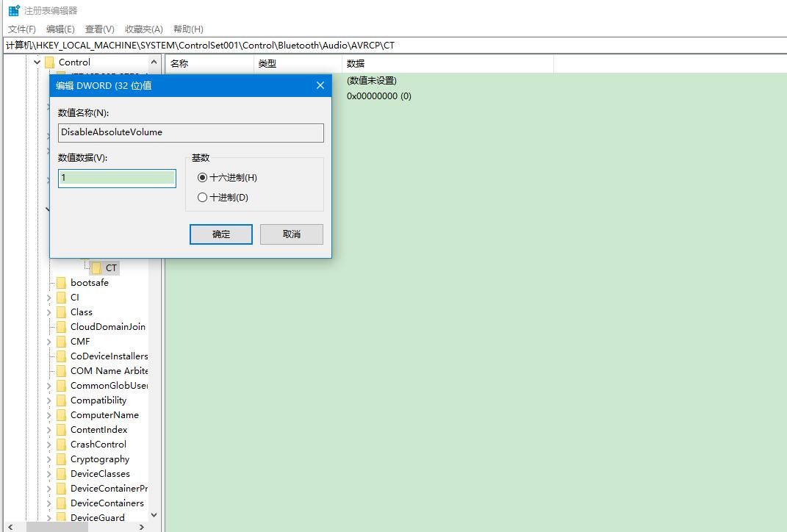The image size is (787, 532).
Task: Close the Edit DWORD dialog with X
Action: click(320, 85)
